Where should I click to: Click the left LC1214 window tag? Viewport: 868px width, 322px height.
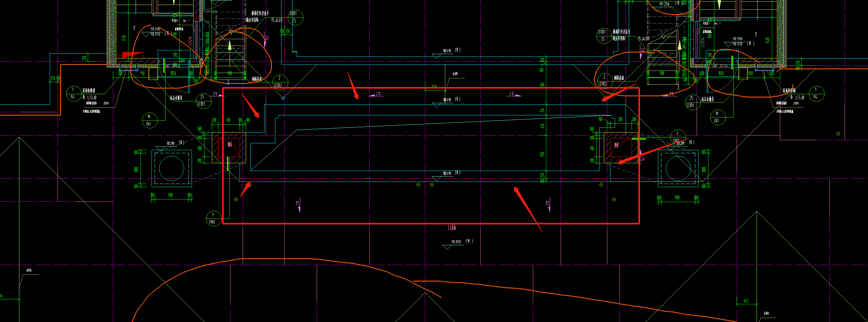coord(190,41)
